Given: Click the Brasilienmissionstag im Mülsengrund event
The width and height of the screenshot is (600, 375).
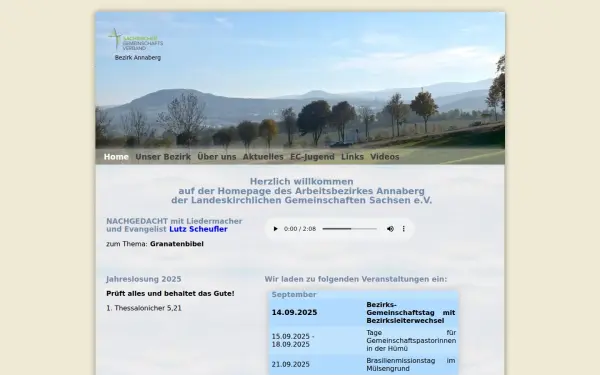Looking at the screenshot, I should 411,365.
